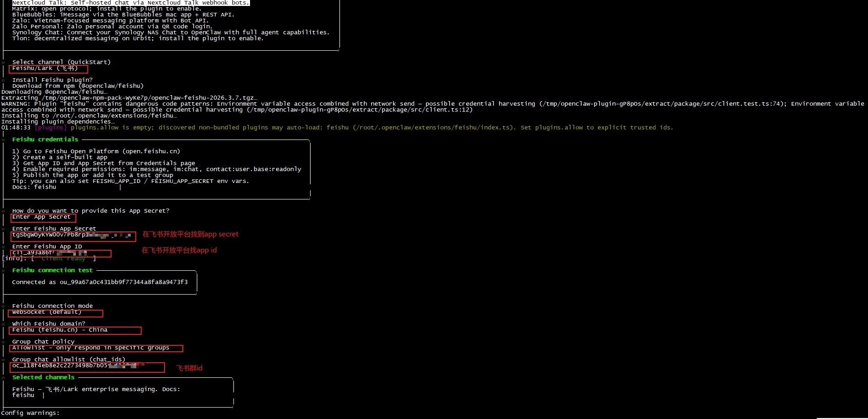Click the diamond marker beside 'Select channel (QuickStart)'
The image size is (868, 419).
point(3,62)
